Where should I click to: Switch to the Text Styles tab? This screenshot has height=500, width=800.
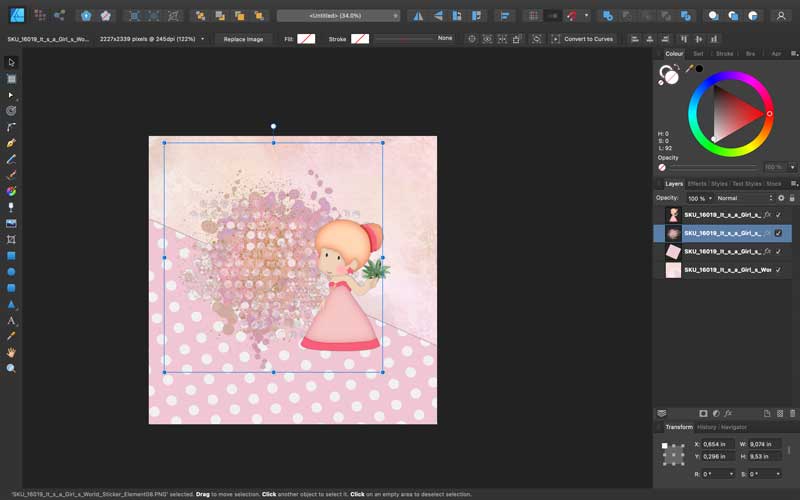[746, 184]
